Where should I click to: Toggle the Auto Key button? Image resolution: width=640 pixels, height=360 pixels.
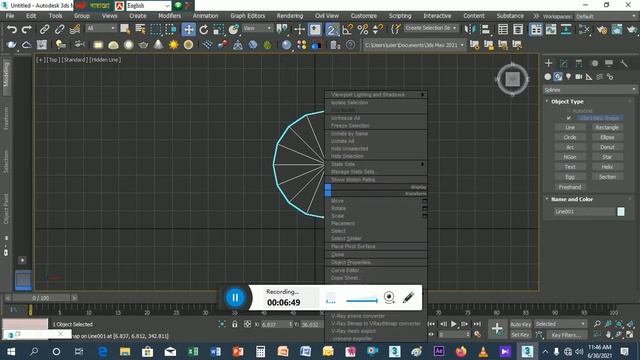coord(521,324)
